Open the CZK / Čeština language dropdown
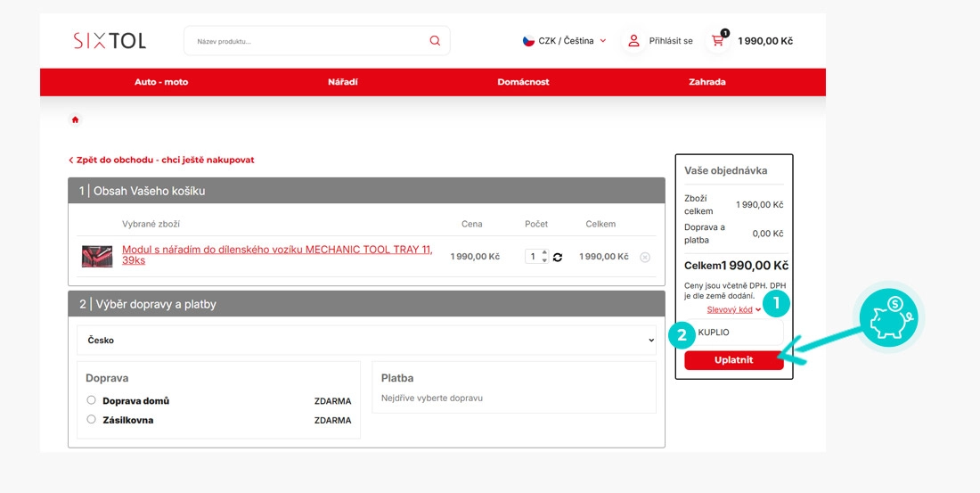Viewport: 980px width, 493px height. tap(564, 41)
